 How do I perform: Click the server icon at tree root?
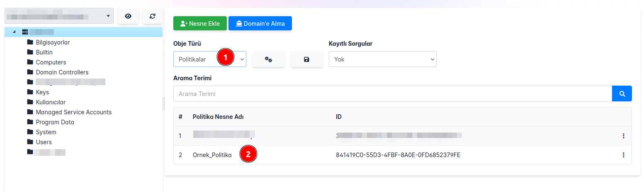pos(25,32)
